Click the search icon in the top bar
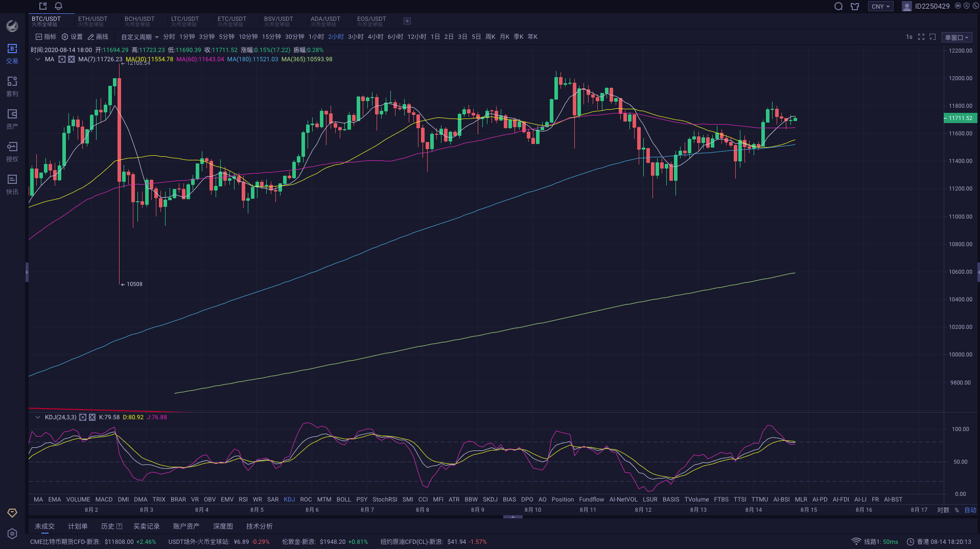The height and width of the screenshot is (549, 980). (838, 6)
